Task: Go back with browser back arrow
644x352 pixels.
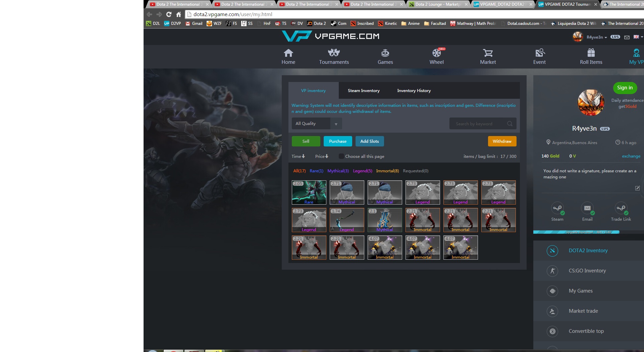Action: (x=149, y=14)
